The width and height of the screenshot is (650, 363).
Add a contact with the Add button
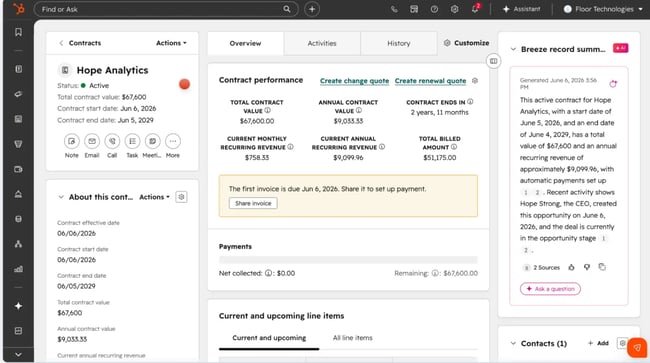pos(598,343)
